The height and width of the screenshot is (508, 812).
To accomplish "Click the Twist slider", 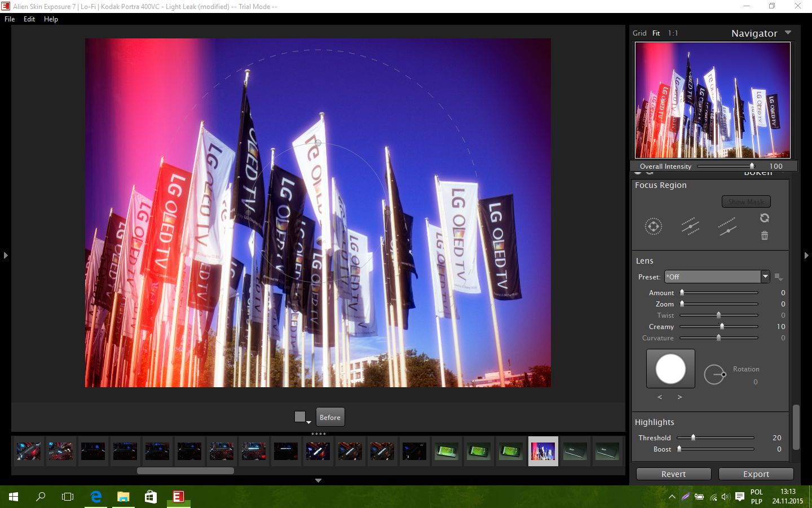I will tap(719, 315).
